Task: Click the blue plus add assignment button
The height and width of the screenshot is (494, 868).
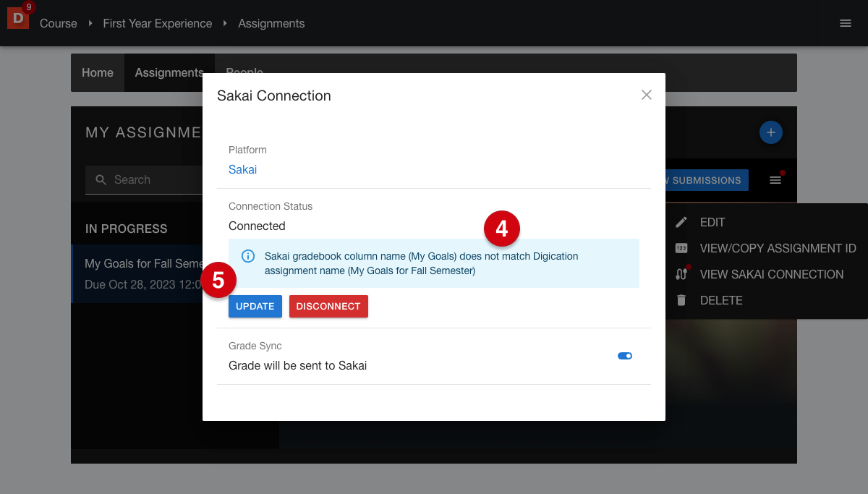Action: pos(771,132)
